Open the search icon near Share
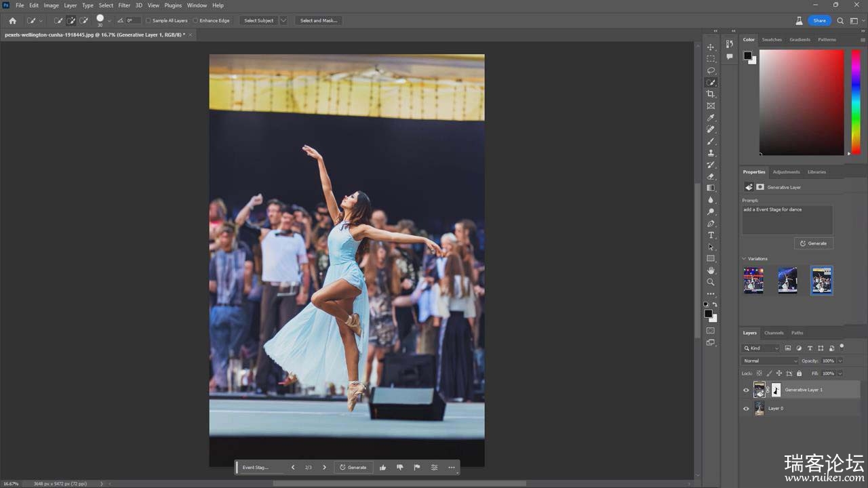The width and height of the screenshot is (868, 488). (840, 21)
